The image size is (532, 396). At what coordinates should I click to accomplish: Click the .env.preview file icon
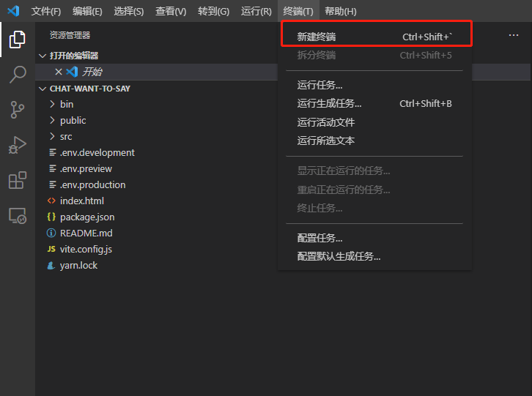52,168
